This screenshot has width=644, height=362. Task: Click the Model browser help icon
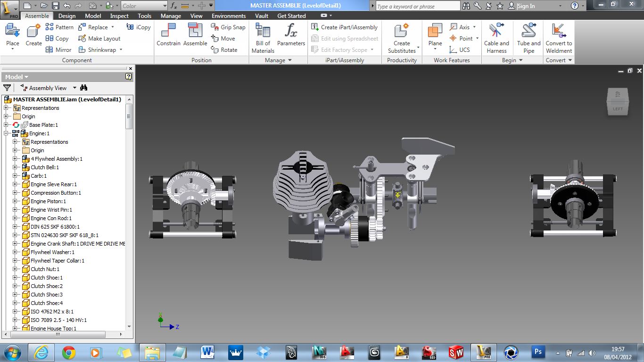click(x=129, y=76)
